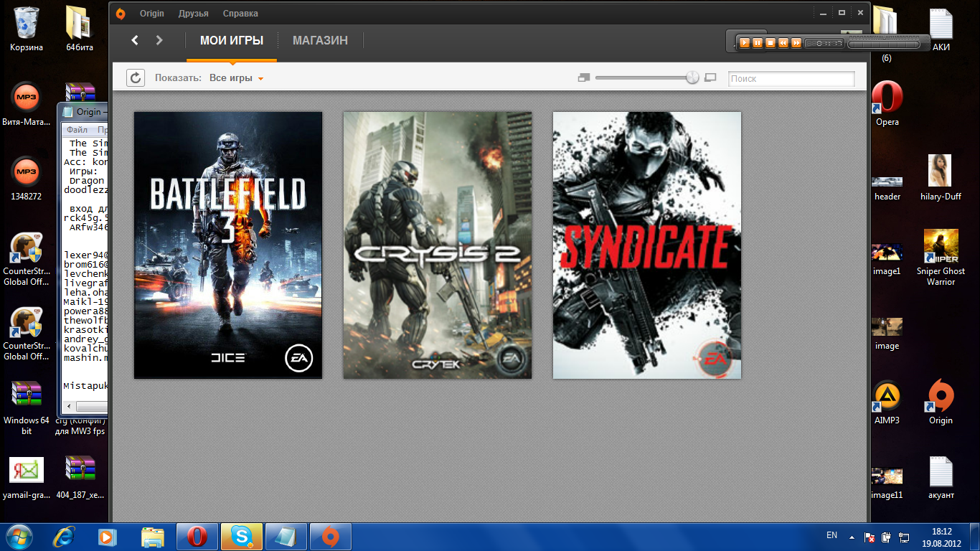Open the Origin menu
Screen dimensions: 980x551
click(x=152, y=14)
